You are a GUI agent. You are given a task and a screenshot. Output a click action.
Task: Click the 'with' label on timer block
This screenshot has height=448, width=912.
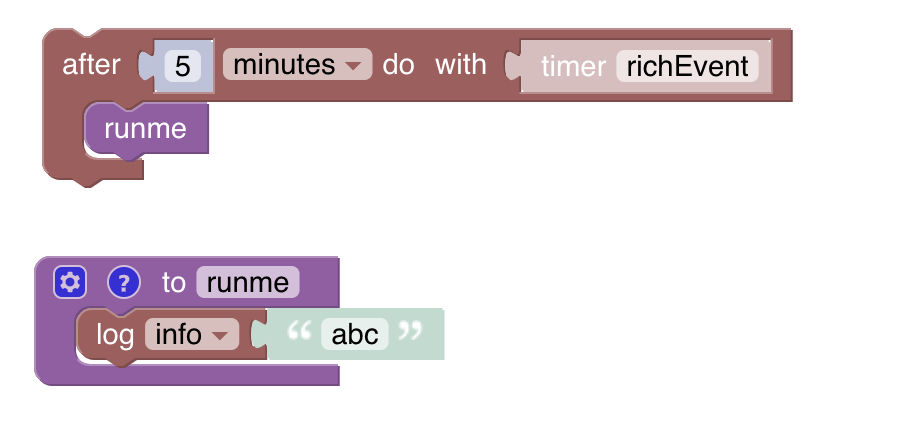[461, 65]
